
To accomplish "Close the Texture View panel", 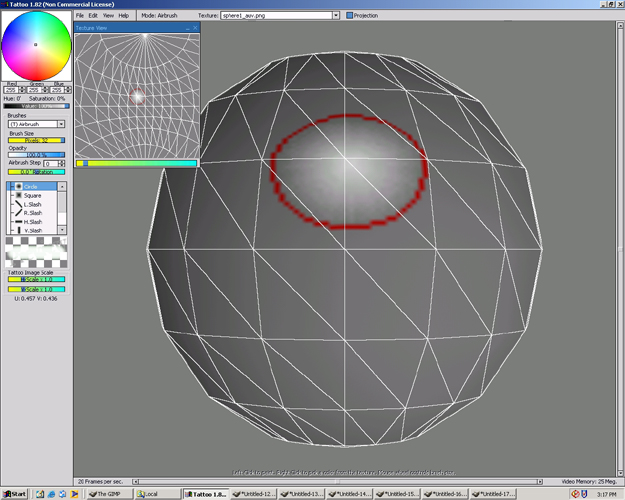I will 195,28.
